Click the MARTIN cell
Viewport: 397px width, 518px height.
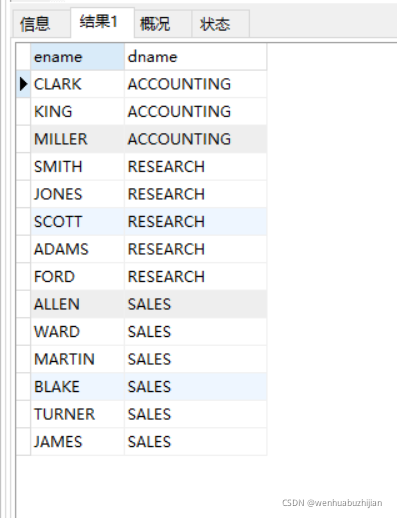77,359
